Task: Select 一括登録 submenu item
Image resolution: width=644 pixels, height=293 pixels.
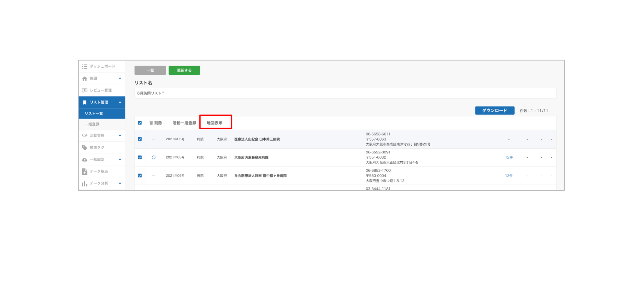Action: (102, 124)
